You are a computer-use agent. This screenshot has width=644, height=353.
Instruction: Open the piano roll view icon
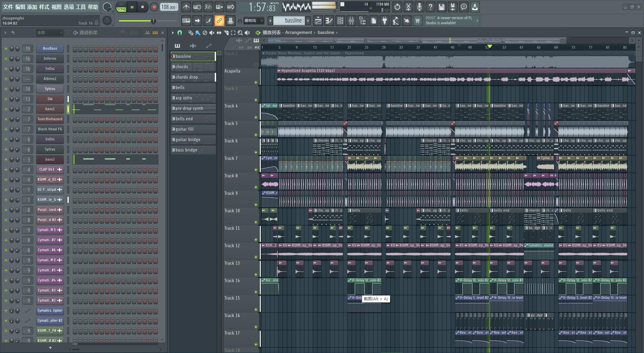(329, 21)
